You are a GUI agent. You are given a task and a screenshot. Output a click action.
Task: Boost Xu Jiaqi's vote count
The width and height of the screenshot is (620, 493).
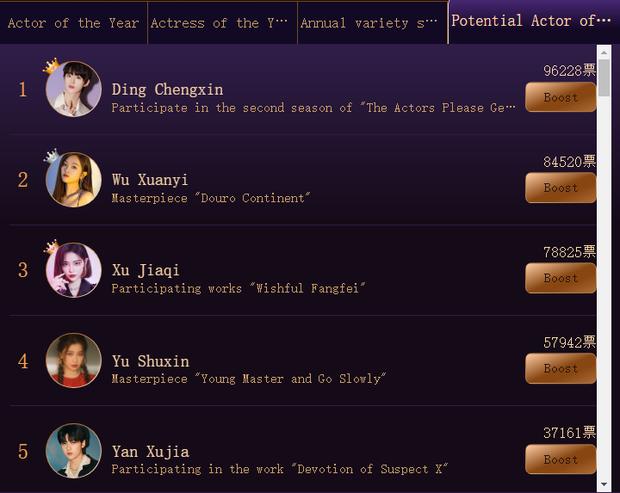(x=560, y=278)
